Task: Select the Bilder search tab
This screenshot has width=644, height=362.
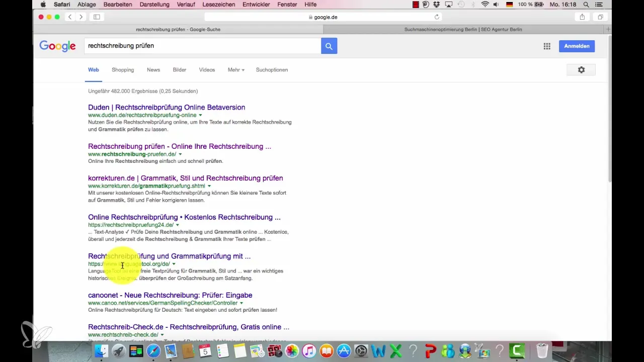Action: pos(179,70)
